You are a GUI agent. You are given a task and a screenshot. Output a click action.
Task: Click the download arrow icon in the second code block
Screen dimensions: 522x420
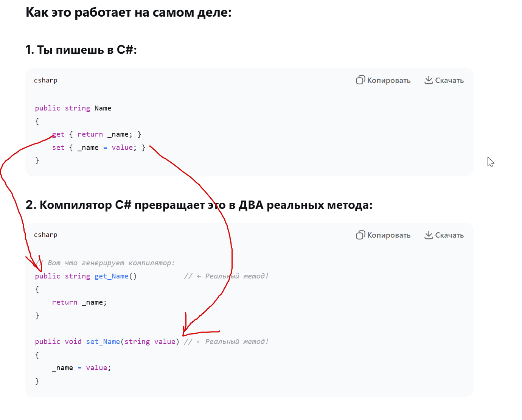tap(428, 235)
